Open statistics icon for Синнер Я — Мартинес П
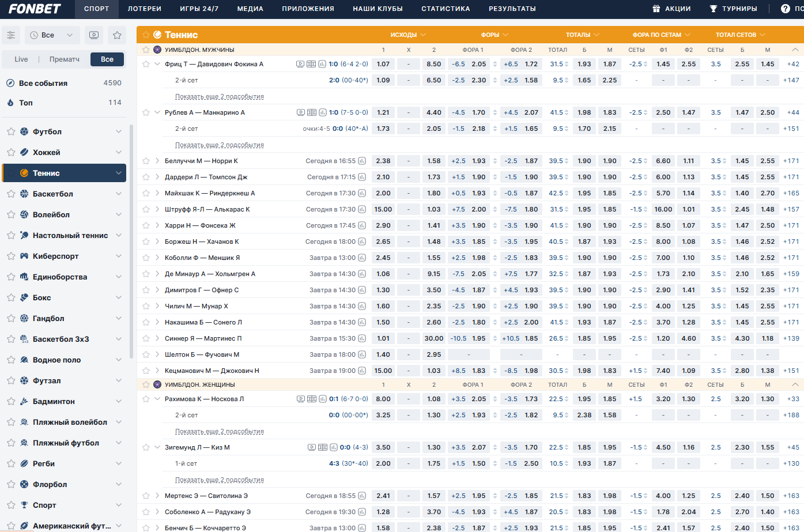 tap(362, 338)
